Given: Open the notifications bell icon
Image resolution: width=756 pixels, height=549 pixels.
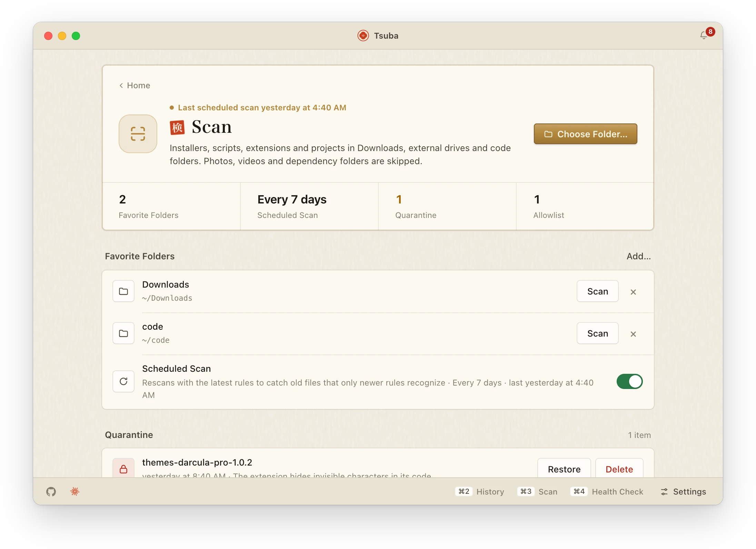Looking at the screenshot, I should point(704,36).
